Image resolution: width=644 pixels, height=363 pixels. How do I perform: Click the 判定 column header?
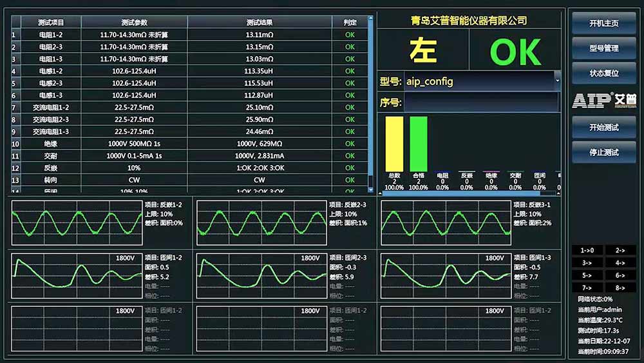point(350,22)
